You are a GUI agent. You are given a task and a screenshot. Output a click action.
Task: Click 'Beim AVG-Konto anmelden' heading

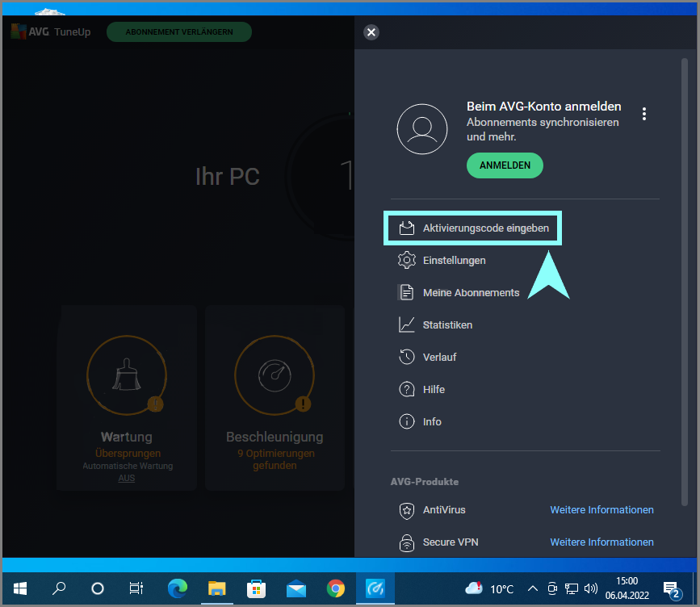(x=543, y=107)
